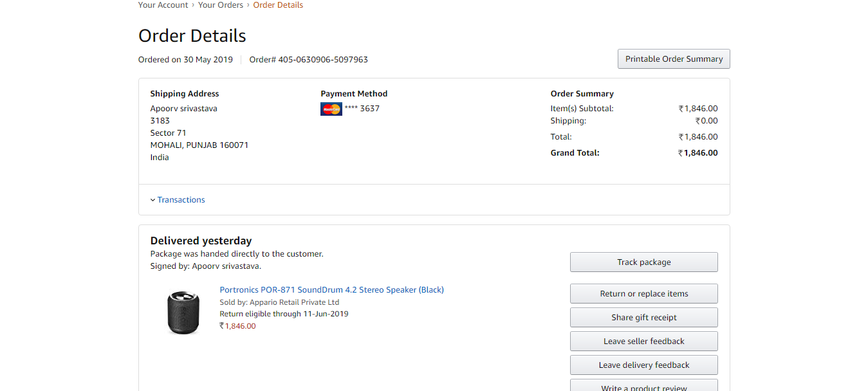Click the order number 405-0630906-5097963
This screenshot has height=391, width=868.
[x=323, y=60]
